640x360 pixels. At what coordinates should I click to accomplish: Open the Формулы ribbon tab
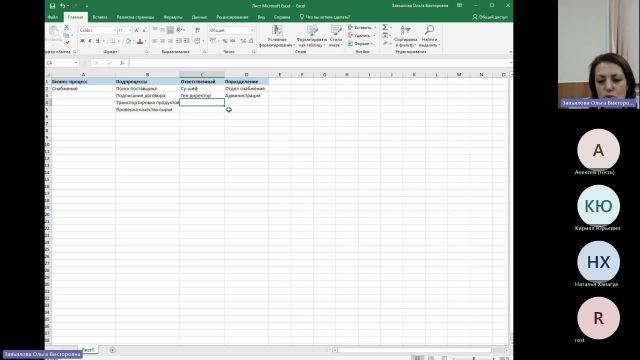pyautogui.click(x=173, y=17)
